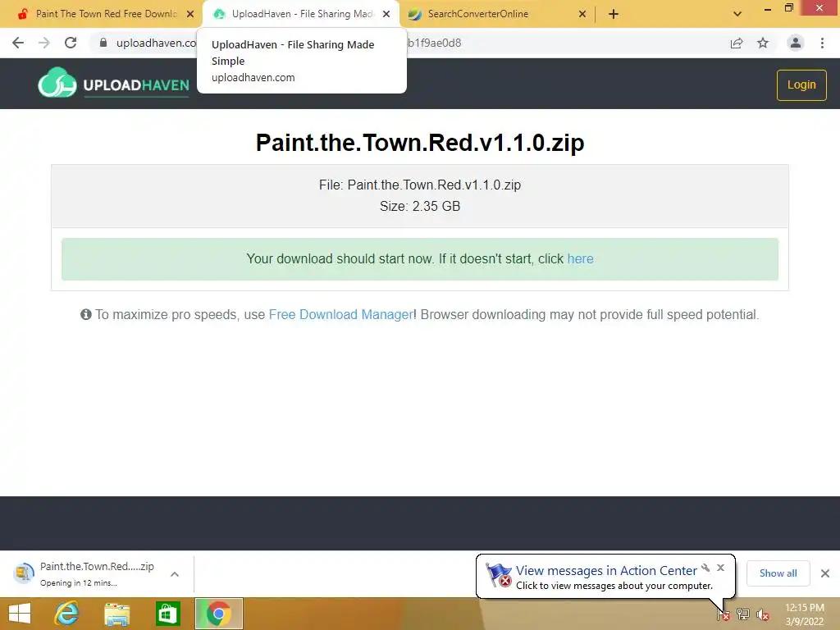Click the Chrome taskbar icon
The image size is (840, 630).
click(218, 614)
